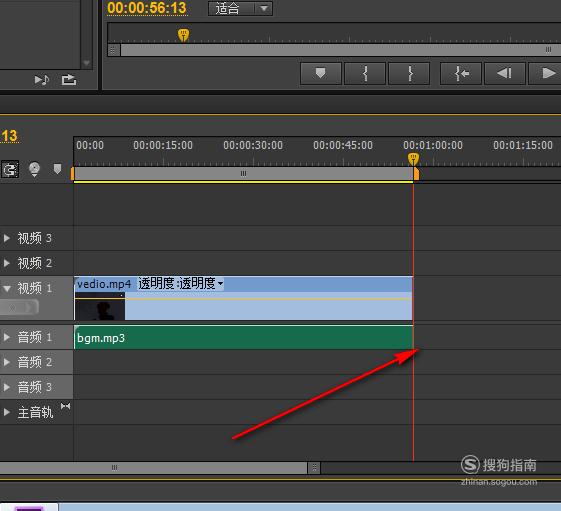Viewport: 561px width, 511px height.
Task: Click the timeline horizontal scrollbar
Action: (154, 467)
